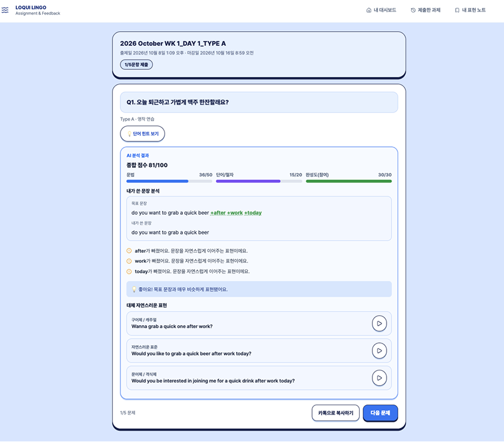Show word hints with 단어 힌트 보기
504x442 pixels.
[143, 133]
